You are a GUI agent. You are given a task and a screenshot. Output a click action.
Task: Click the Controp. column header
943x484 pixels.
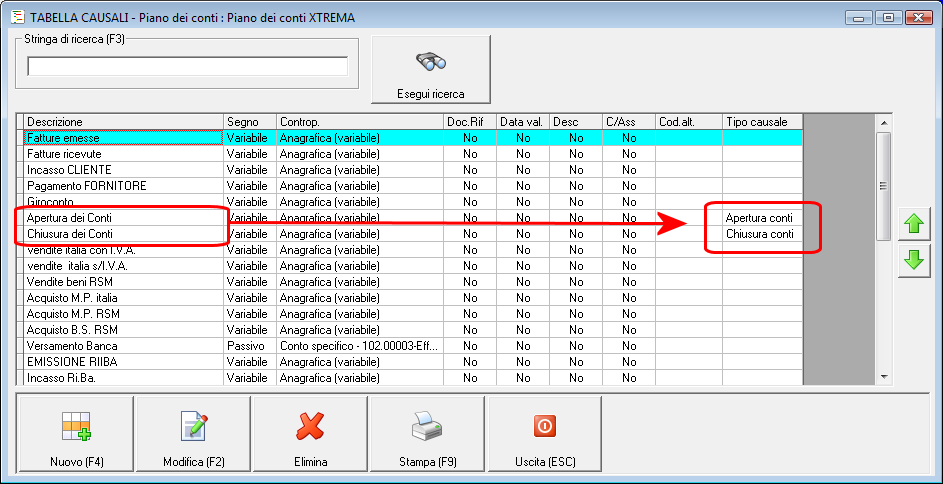tap(360, 122)
